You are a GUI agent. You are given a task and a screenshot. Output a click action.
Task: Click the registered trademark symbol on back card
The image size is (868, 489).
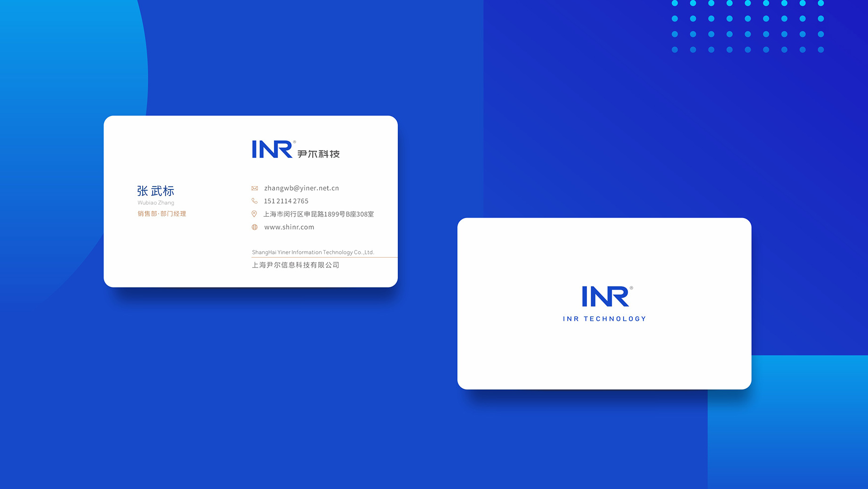[x=631, y=288]
